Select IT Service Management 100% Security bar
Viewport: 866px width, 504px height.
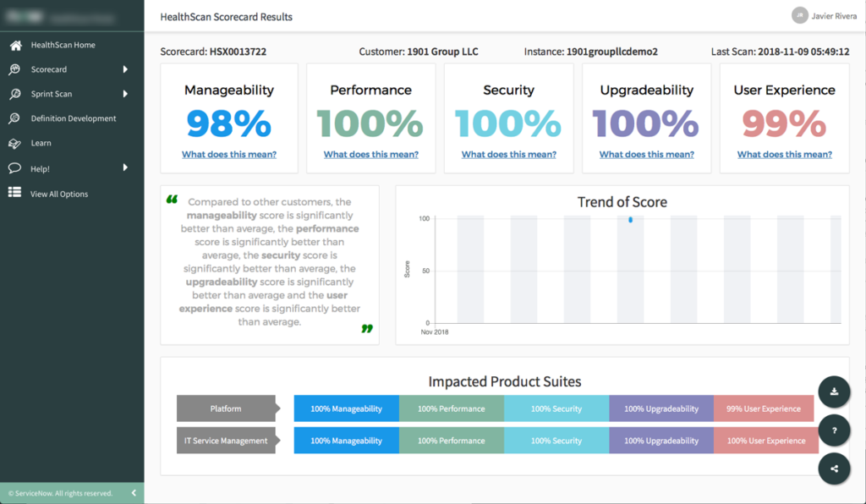(556, 441)
